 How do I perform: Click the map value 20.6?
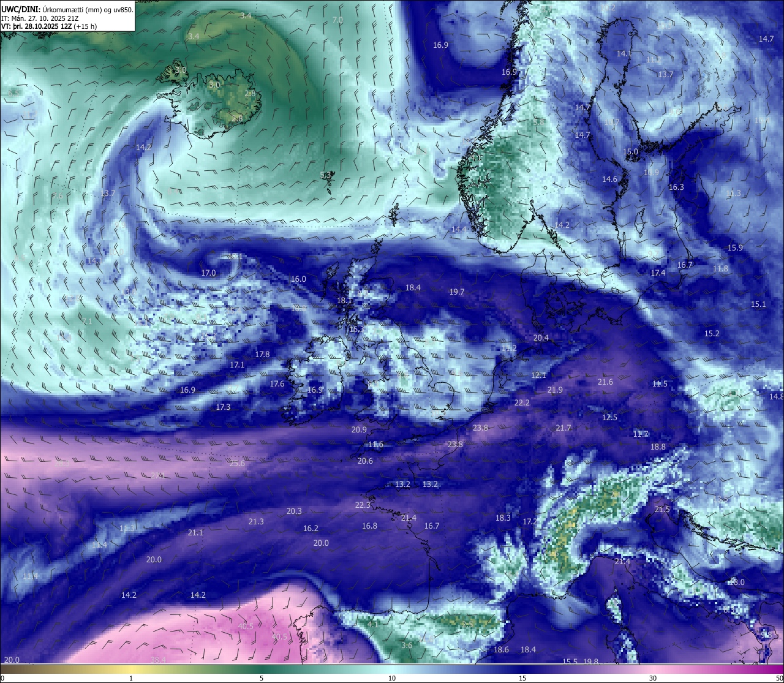pos(365,461)
